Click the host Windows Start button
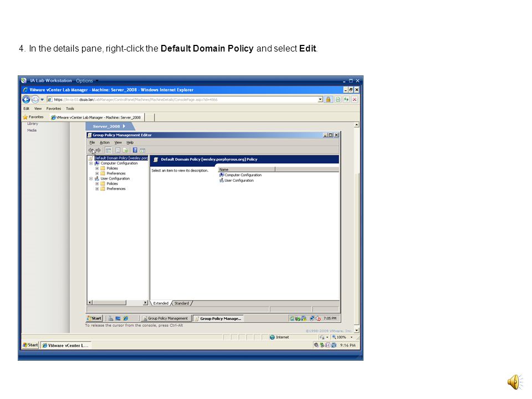Screen dimensions: 532x399 pyautogui.click(x=30, y=345)
